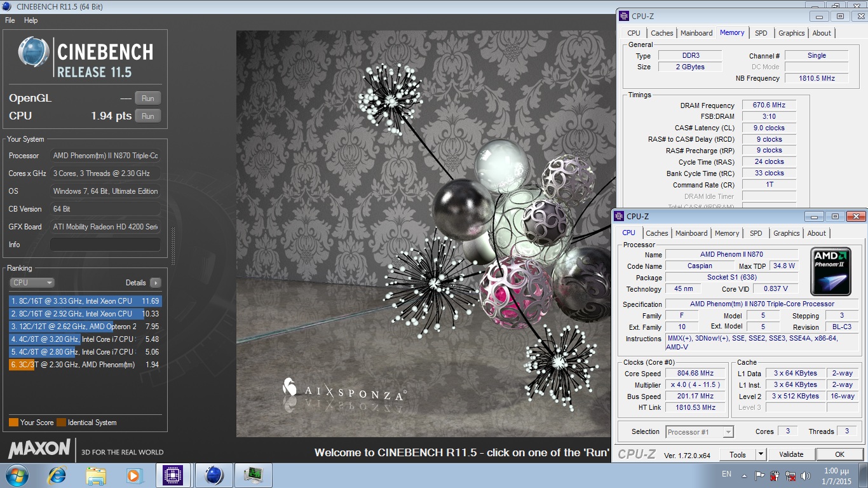Open the File menu in Cinebench
This screenshot has width=868, height=488.
tap(10, 20)
